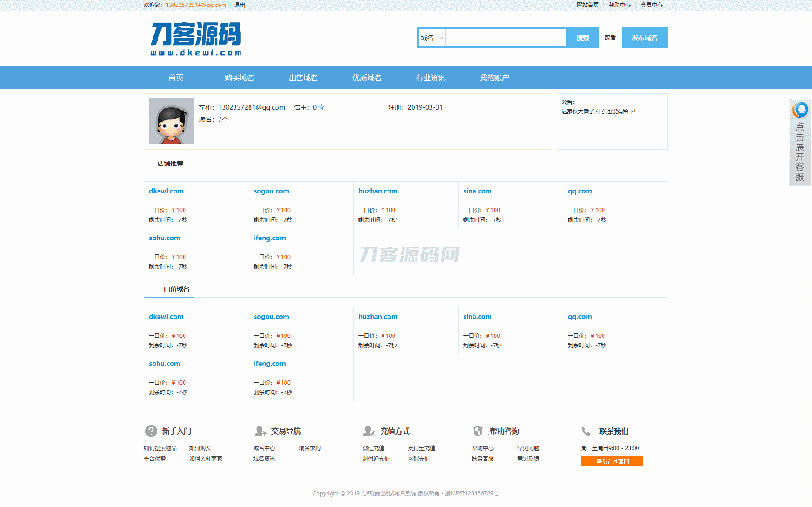Switch to the 店铺推荐 tab
Screen dimensions: 812x507
(170, 163)
